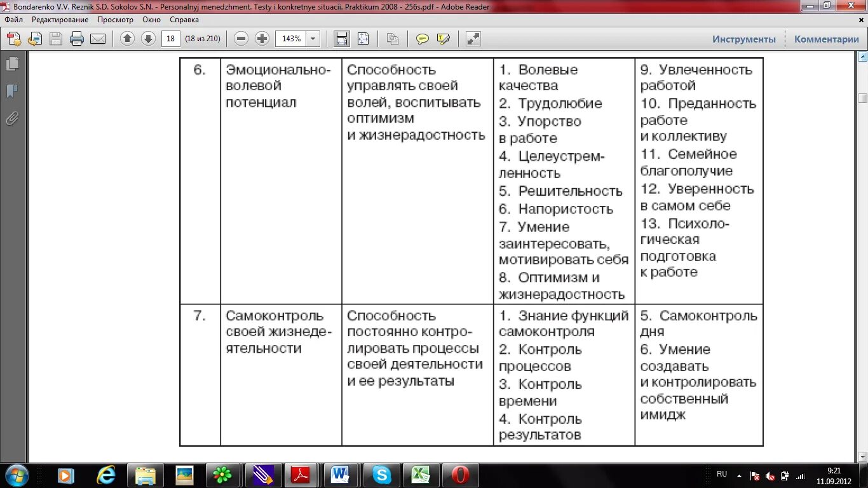Click the text '3. Контроль времени'
This screenshot has width=868, height=488.
[540, 392]
